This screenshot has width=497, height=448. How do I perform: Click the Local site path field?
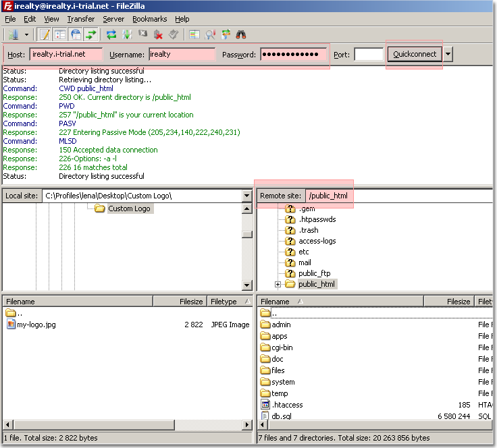pos(142,196)
